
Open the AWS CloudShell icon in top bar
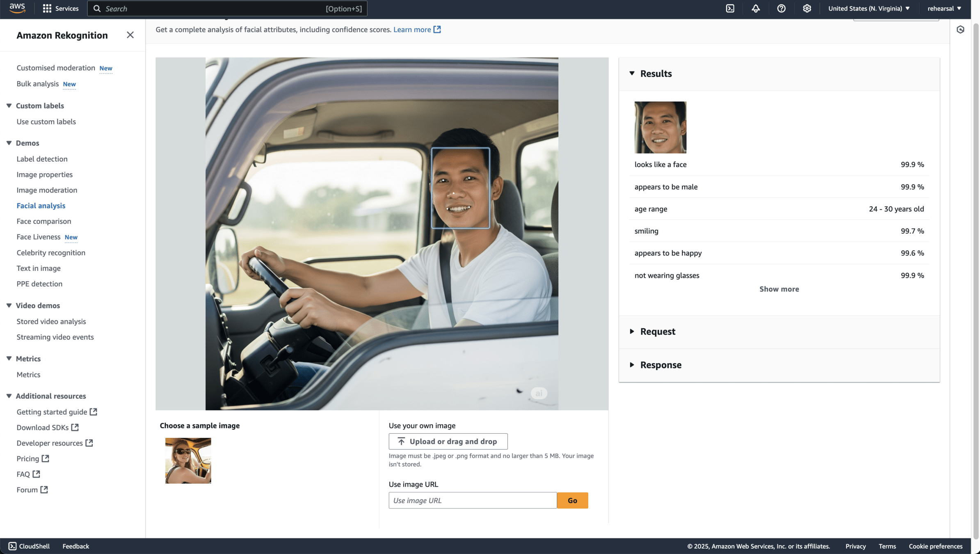point(730,9)
